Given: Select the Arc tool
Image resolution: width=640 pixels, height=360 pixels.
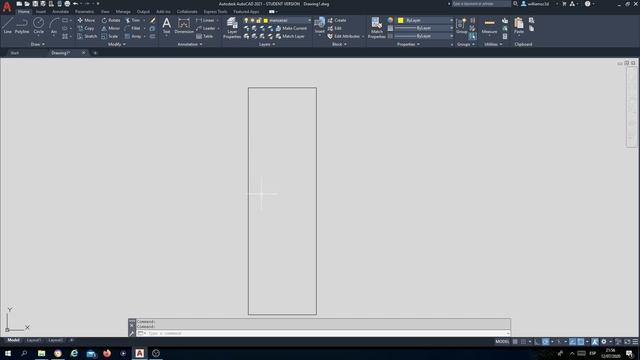Looking at the screenshot, I should [53, 25].
